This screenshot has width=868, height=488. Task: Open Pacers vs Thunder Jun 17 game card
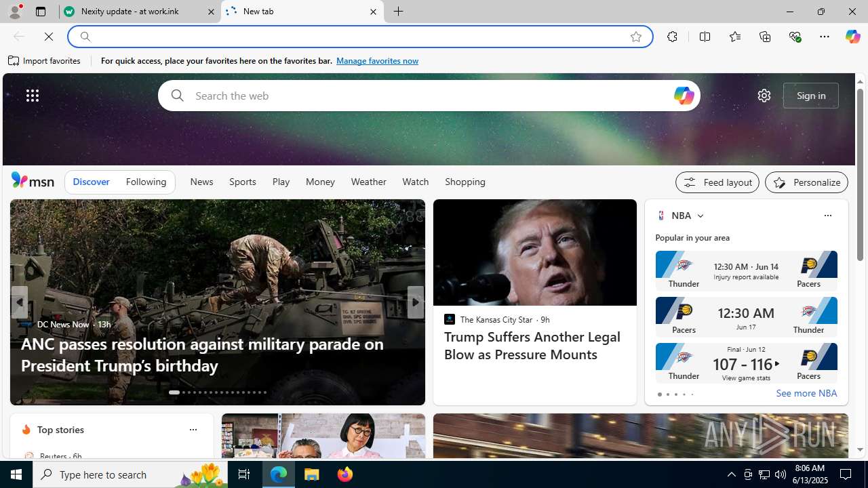(746, 317)
